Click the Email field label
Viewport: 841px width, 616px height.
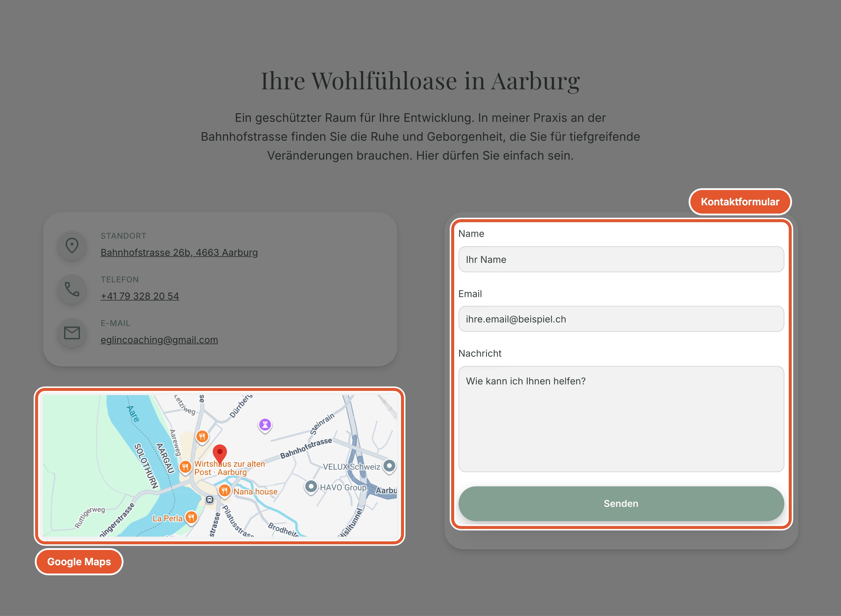470,294
